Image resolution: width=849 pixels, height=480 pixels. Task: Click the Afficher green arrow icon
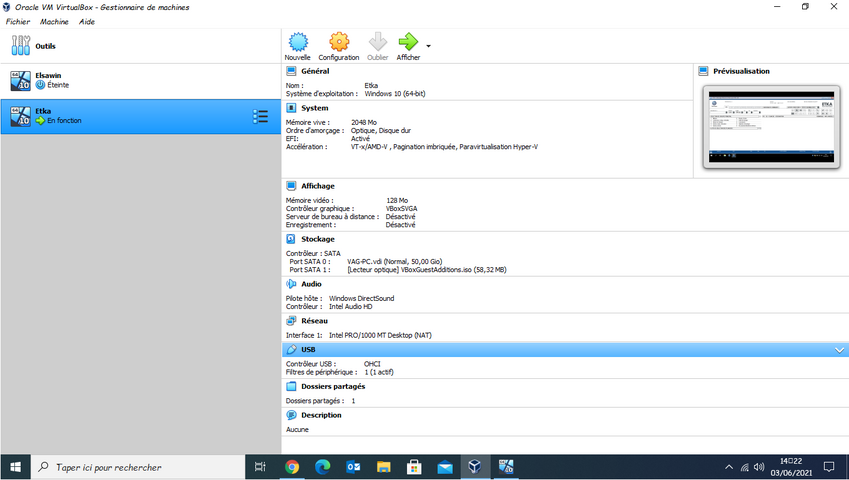pyautogui.click(x=408, y=42)
